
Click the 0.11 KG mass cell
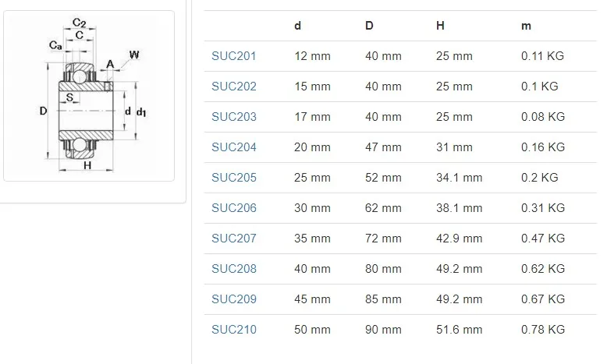[x=542, y=56]
